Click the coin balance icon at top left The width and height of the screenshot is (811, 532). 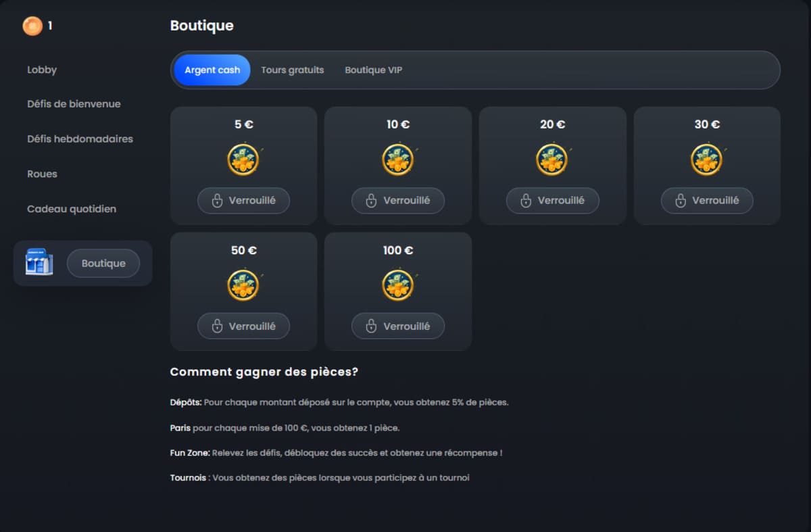tap(32, 26)
